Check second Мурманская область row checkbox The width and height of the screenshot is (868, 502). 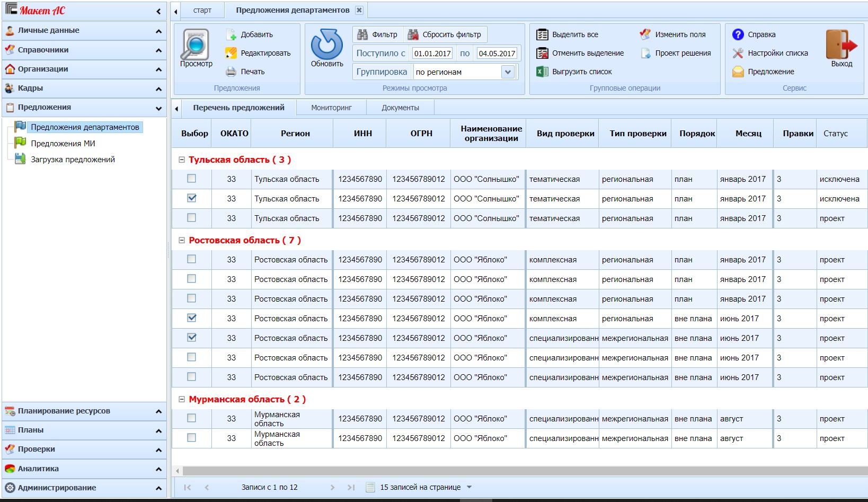click(191, 438)
